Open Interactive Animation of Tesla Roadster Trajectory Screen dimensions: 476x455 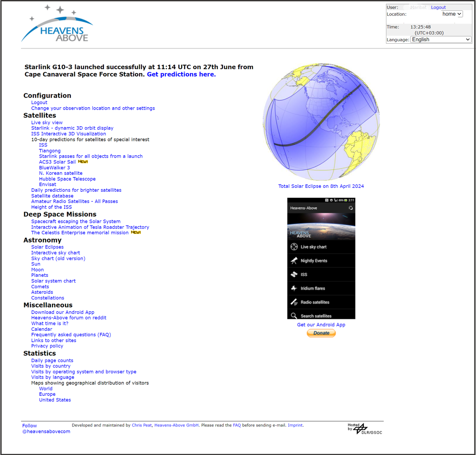click(90, 227)
